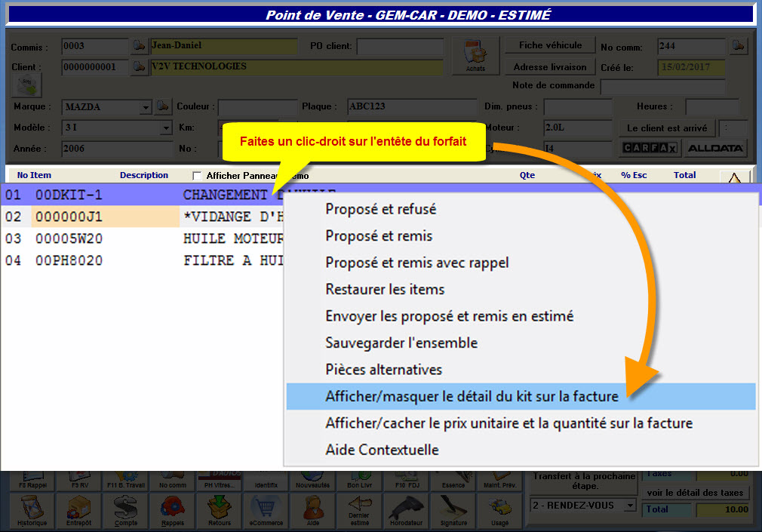Image resolution: width=762 pixels, height=532 pixels.
Task: Open the Dernier estimé arrow icon
Action: tap(360, 511)
